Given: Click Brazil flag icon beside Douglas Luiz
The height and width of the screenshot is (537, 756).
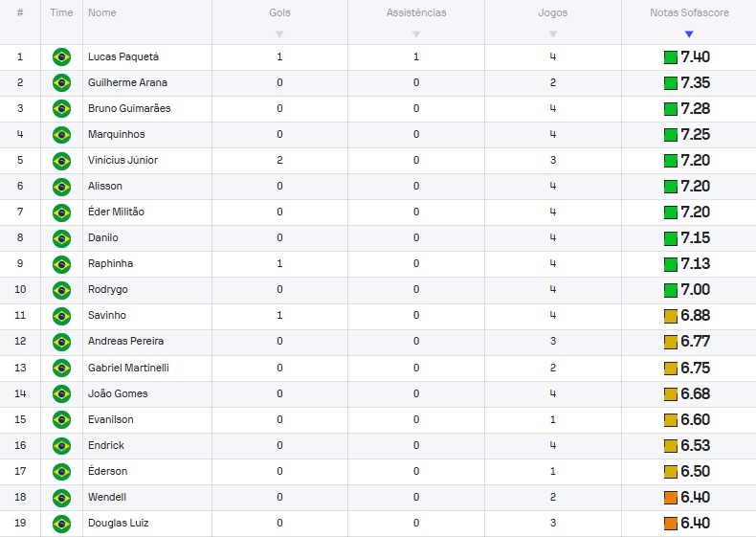Looking at the screenshot, I should pos(61,523).
